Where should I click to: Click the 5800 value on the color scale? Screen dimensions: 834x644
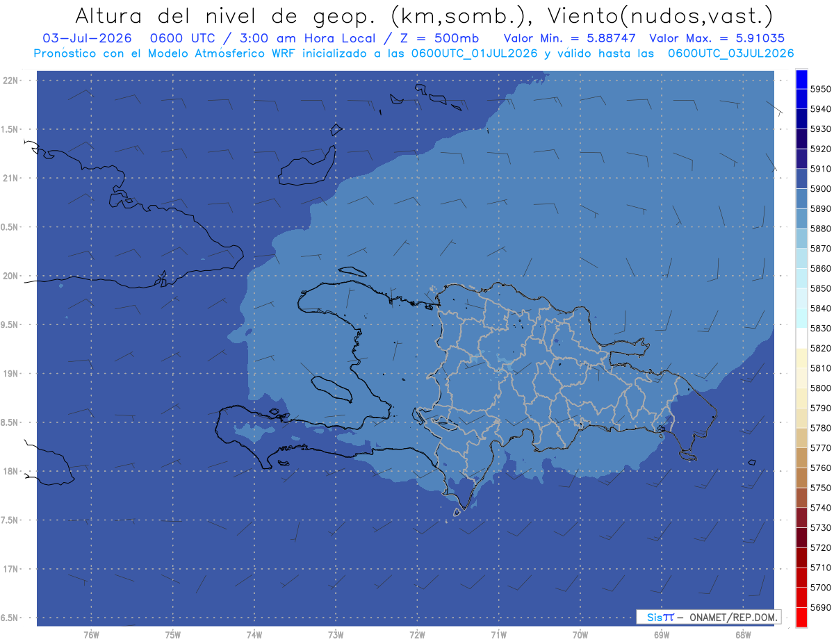pyautogui.click(x=820, y=388)
